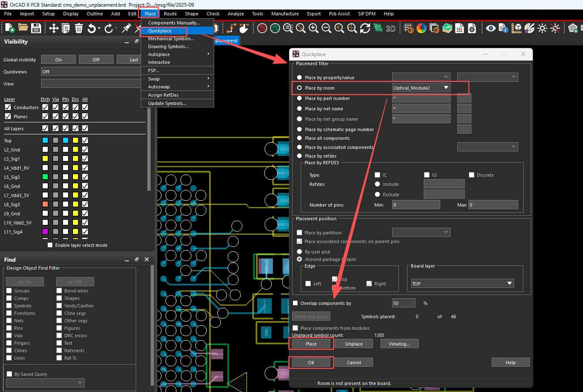Click the Move tool icon
The width and height of the screenshot is (583, 392).
[54, 28]
